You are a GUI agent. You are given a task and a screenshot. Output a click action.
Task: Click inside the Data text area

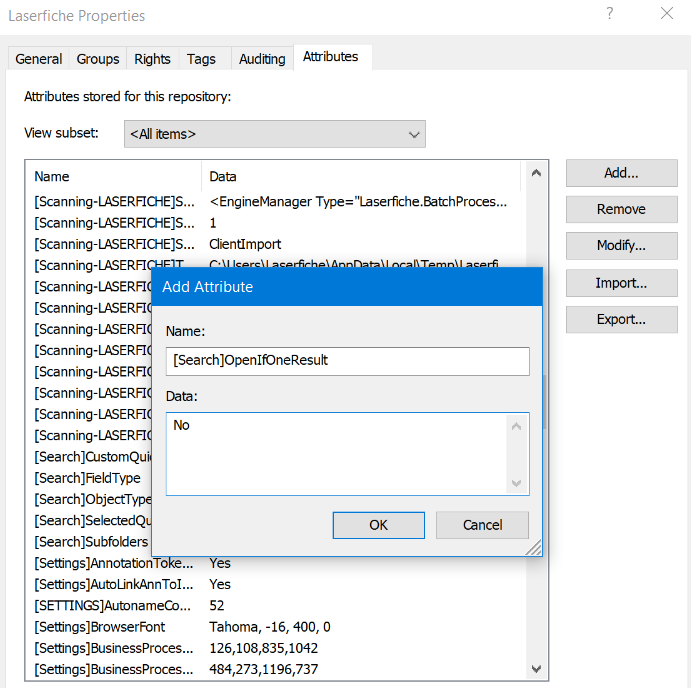pos(337,454)
